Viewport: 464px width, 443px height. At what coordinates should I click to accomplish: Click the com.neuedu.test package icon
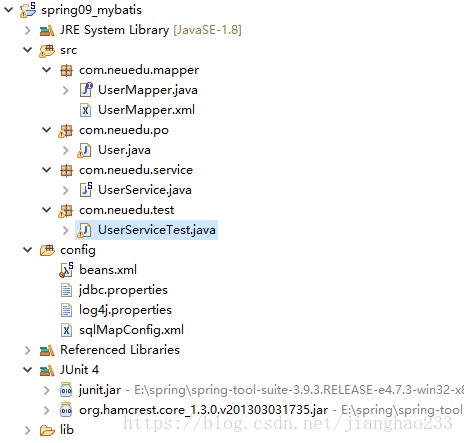tap(65, 211)
